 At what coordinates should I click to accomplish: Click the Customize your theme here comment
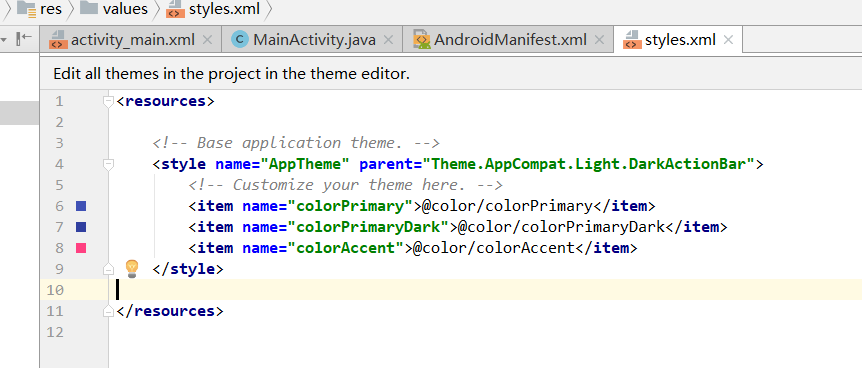point(345,185)
